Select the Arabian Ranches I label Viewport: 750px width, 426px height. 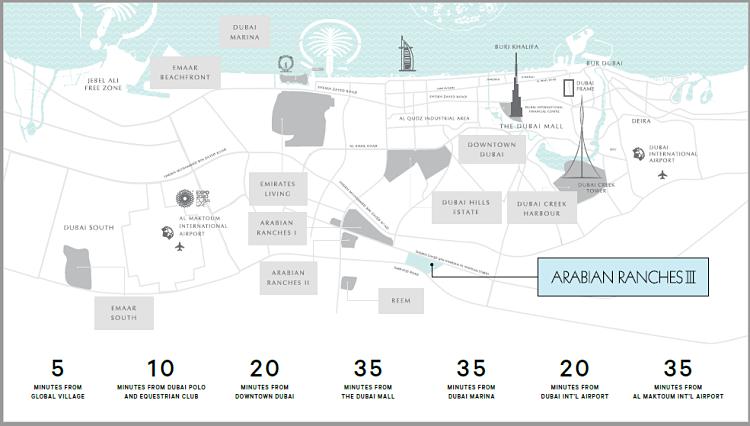click(277, 228)
